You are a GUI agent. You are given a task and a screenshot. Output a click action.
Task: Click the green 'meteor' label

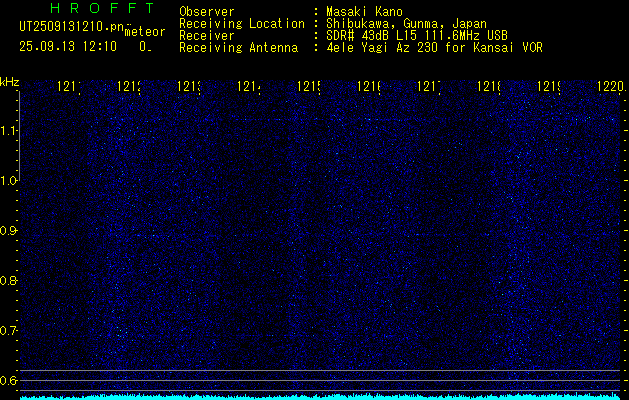tap(145, 32)
